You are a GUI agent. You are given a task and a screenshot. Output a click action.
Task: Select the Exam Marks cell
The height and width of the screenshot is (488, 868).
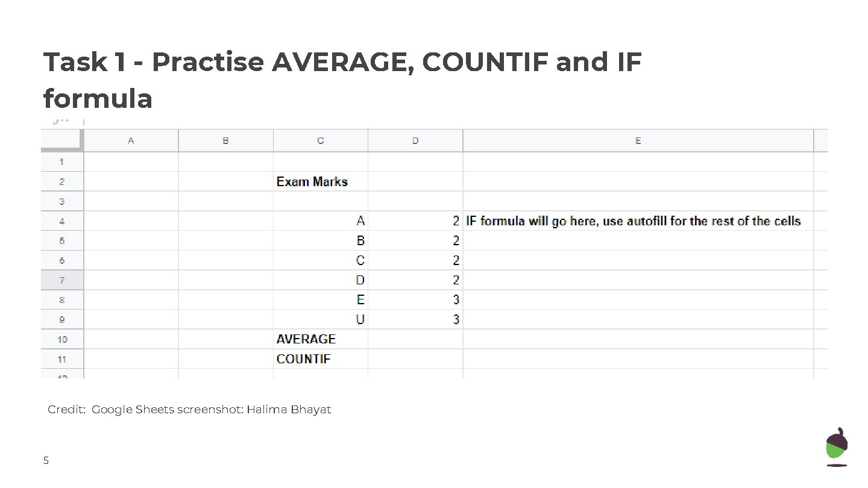[312, 181]
